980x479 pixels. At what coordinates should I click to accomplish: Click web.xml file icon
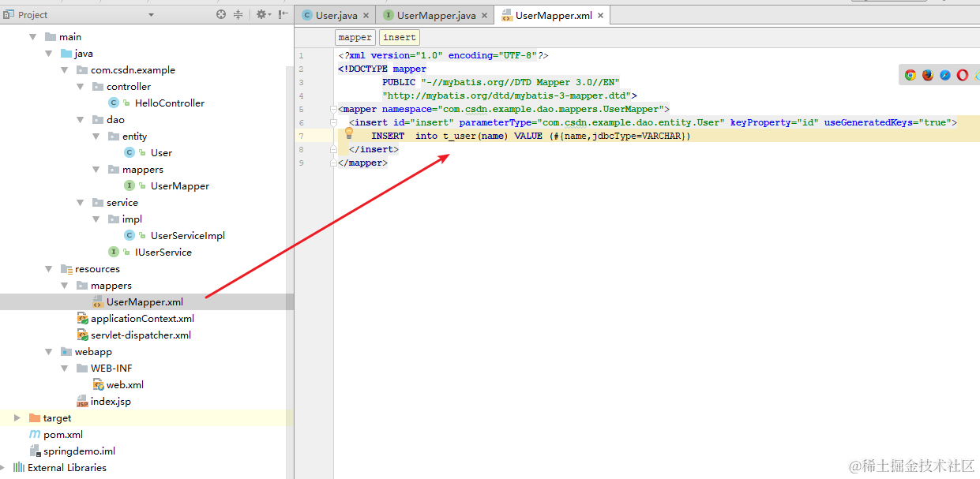tap(98, 384)
